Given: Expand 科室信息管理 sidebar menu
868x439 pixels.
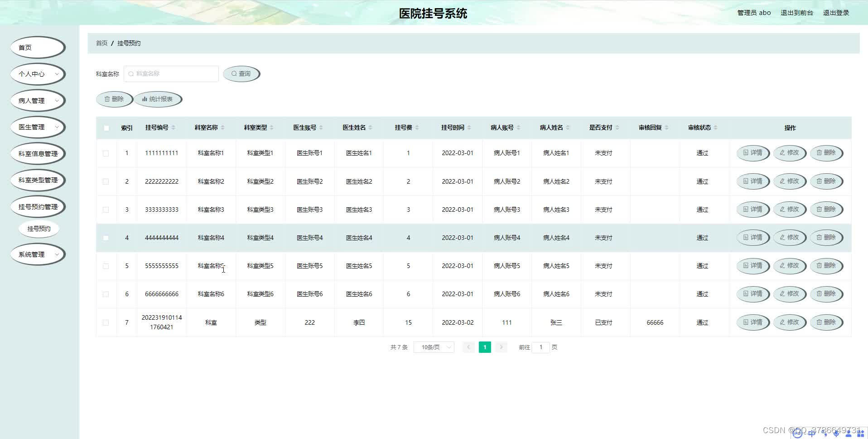Looking at the screenshot, I should [x=38, y=154].
